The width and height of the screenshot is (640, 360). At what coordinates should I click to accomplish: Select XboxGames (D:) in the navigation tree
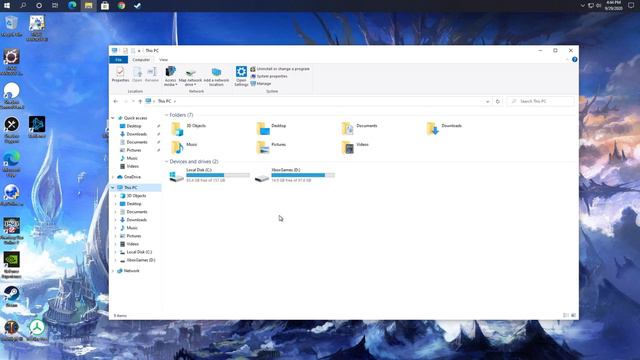point(140,260)
